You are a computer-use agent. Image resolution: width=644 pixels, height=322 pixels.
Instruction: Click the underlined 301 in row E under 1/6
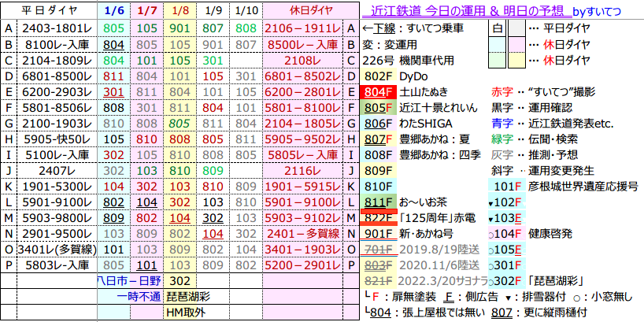coord(114,92)
